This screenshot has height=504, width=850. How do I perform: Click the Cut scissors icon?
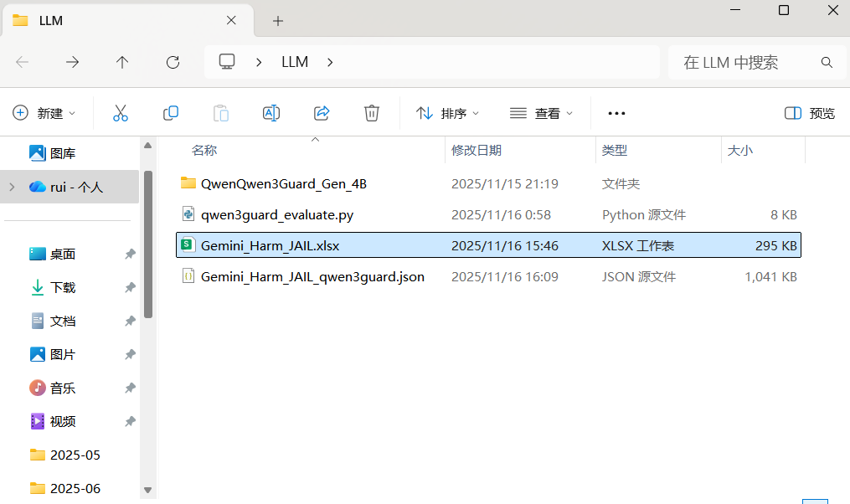point(121,113)
